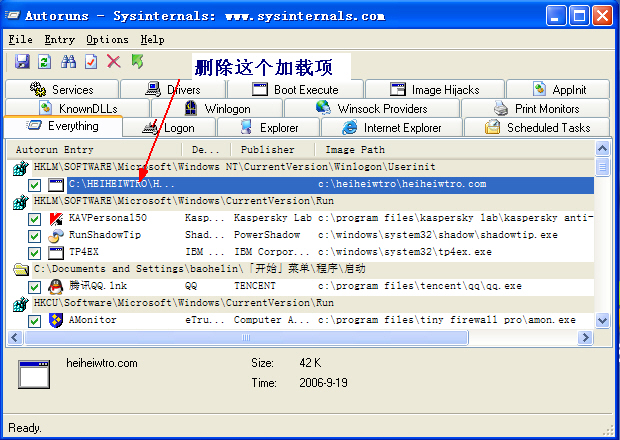Viewport: 620px width, 440px height.
Task: Open the Image Hijacks tab
Action: [435, 89]
